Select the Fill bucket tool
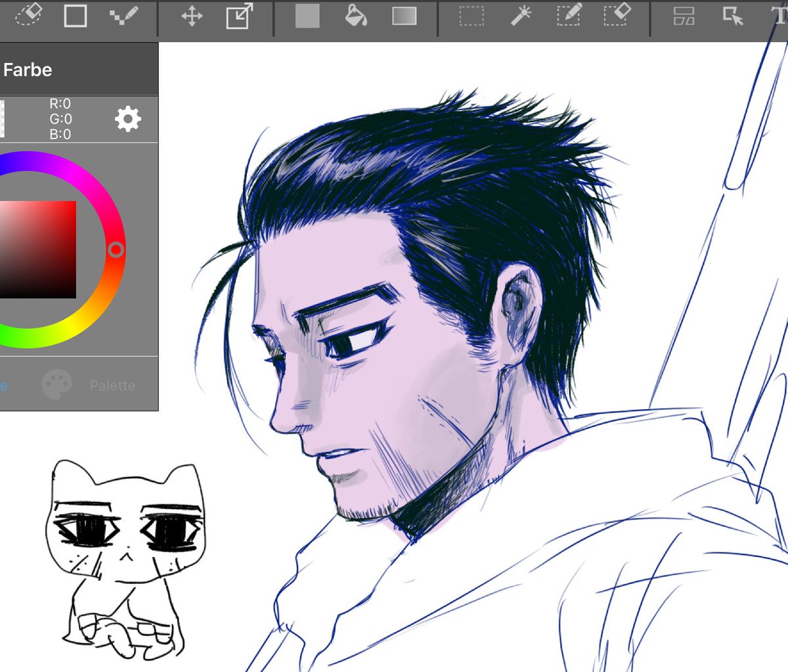788x672 pixels. (x=357, y=17)
